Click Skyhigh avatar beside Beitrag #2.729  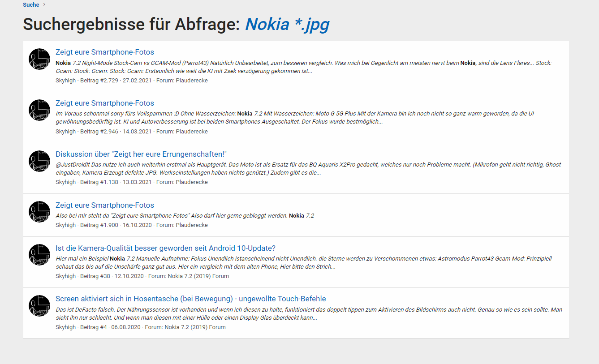pos(39,59)
